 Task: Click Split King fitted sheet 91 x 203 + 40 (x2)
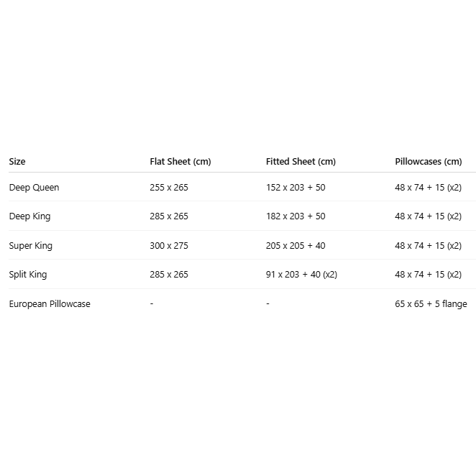click(301, 275)
